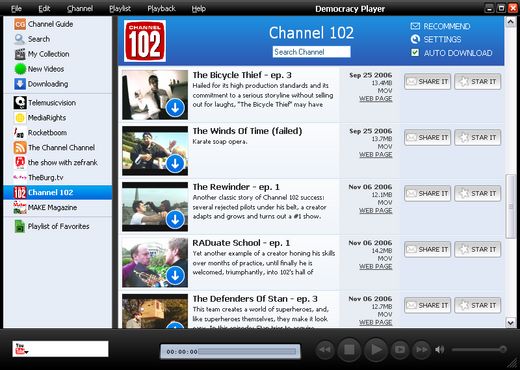Click the list scroll-up arrow

coord(510,22)
